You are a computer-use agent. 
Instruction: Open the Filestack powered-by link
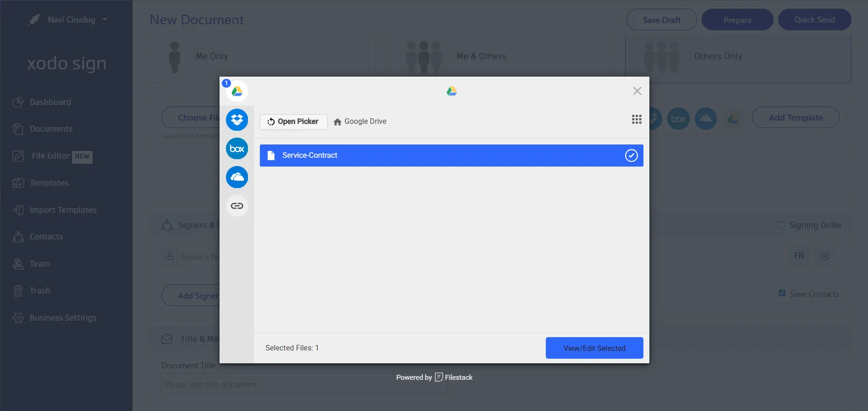click(453, 378)
